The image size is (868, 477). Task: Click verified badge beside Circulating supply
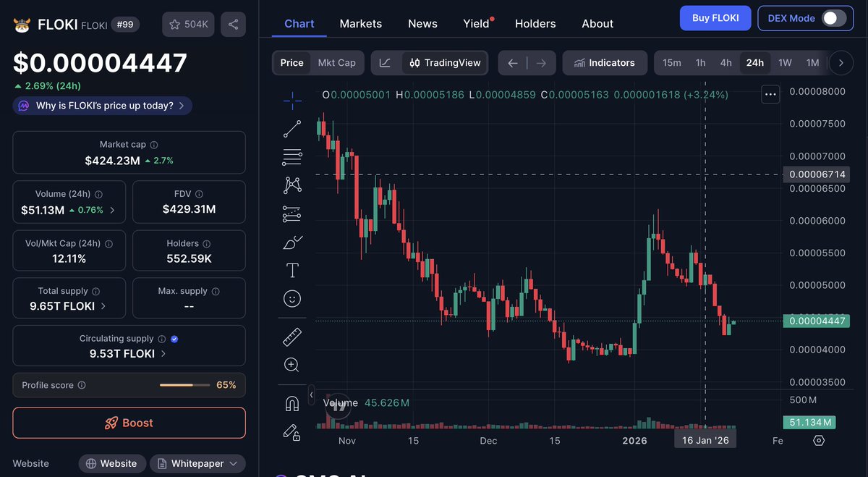pyautogui.click(x=174, y=339)
